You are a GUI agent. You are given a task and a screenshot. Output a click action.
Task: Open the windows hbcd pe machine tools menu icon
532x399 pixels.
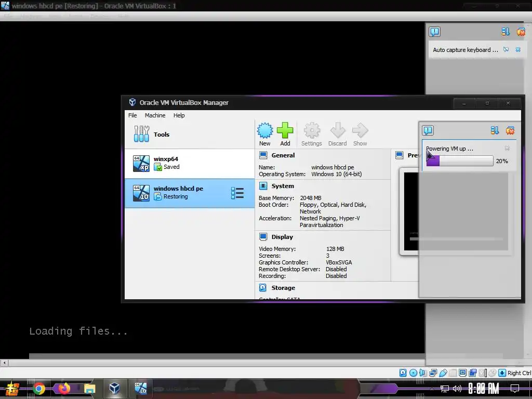coord(237,193)
